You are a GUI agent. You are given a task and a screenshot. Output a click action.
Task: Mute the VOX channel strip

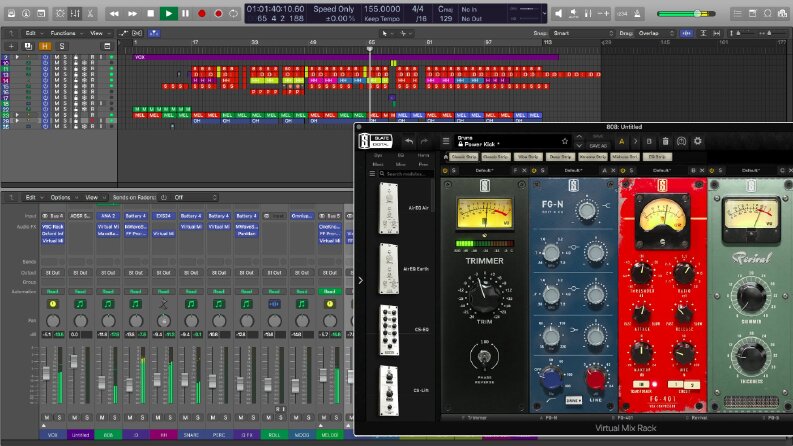pos(47,418)
